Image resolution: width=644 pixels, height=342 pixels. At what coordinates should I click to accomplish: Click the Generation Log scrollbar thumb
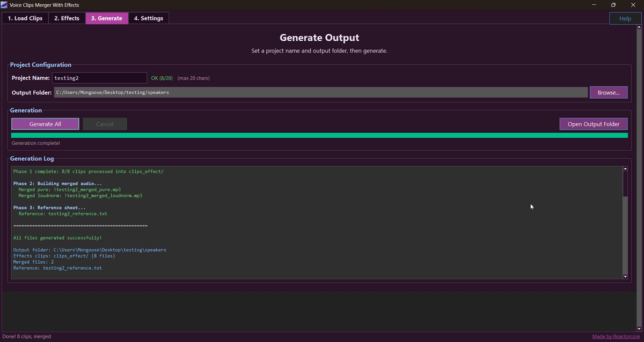625,235
